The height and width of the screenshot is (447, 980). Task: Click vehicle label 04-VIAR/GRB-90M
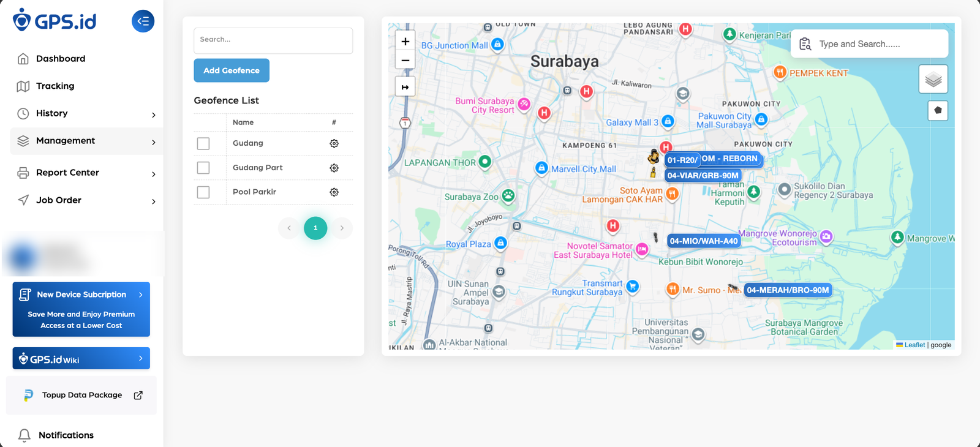[703, 175]
